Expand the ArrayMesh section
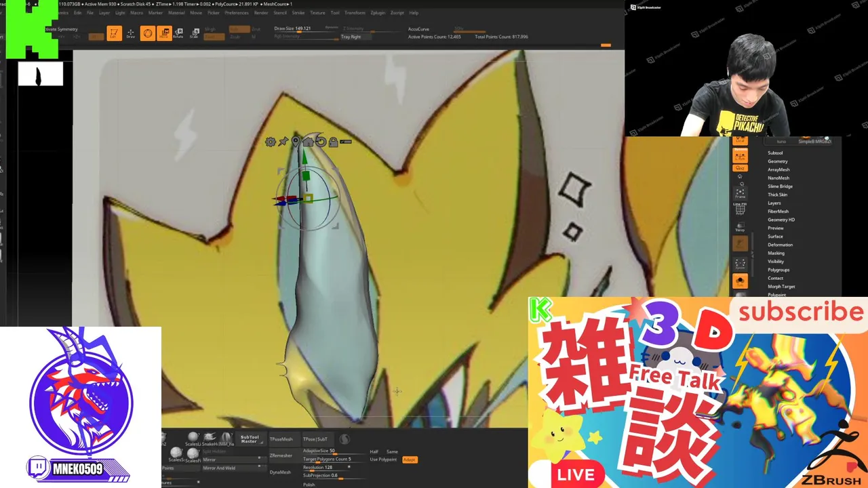This screenshot has height=488, width=868. 778,169
